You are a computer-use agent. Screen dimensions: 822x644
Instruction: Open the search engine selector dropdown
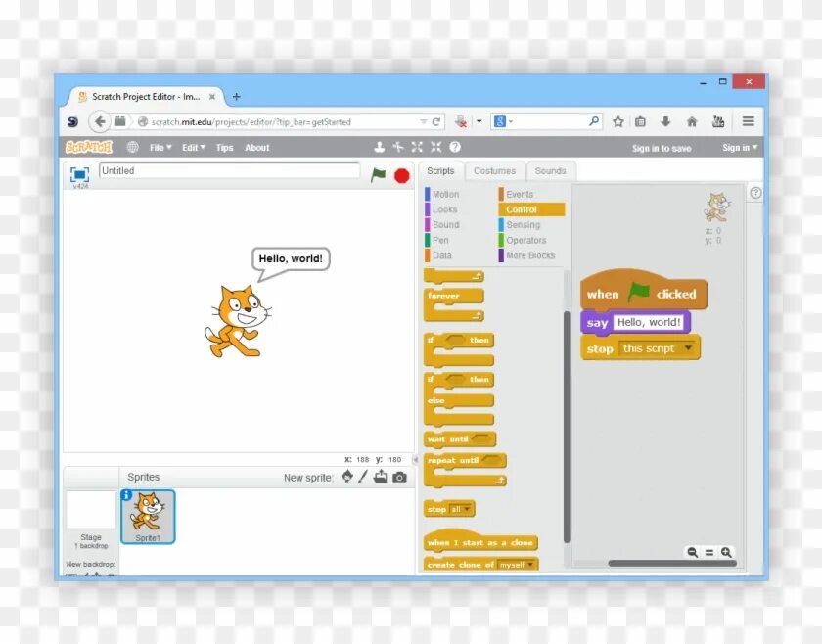click(x=511, y=121)
